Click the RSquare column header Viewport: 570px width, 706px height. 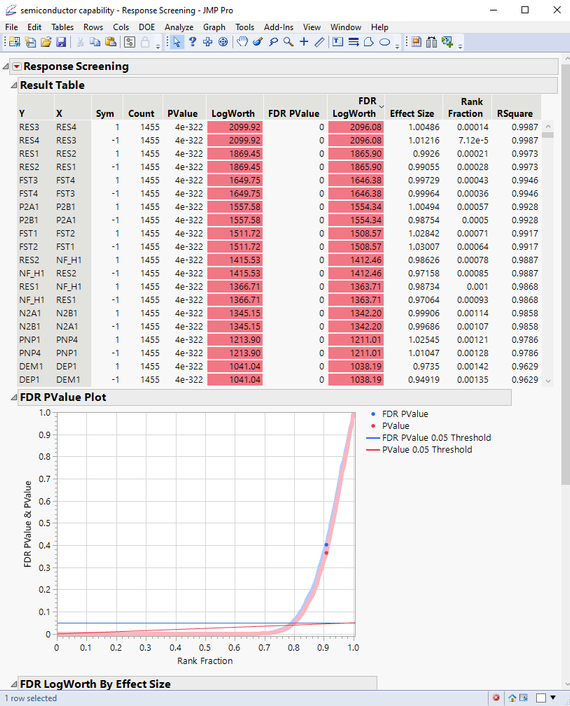(x=515, y=114)
